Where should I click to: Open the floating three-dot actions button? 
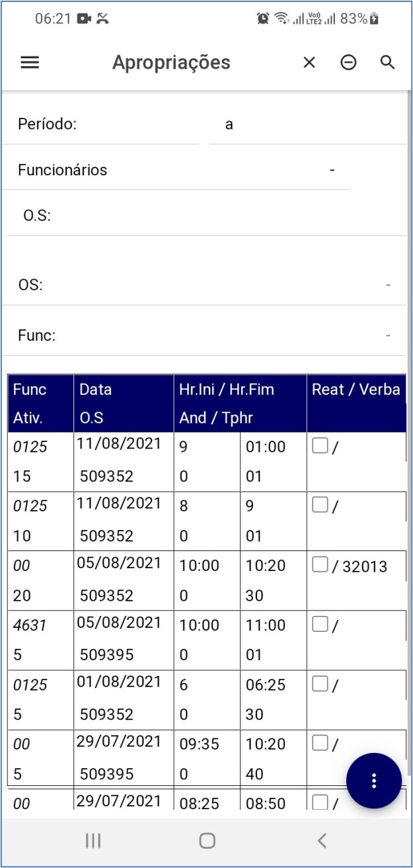pos(373,781)
